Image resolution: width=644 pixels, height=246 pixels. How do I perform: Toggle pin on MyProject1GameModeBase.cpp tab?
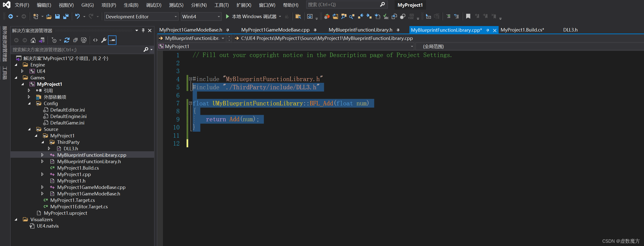[x=315, y=30]
